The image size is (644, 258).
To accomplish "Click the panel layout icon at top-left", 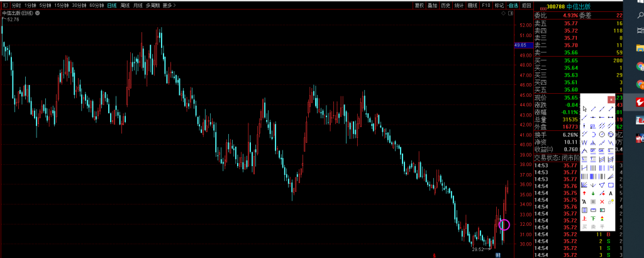I will tap(5, 5).
